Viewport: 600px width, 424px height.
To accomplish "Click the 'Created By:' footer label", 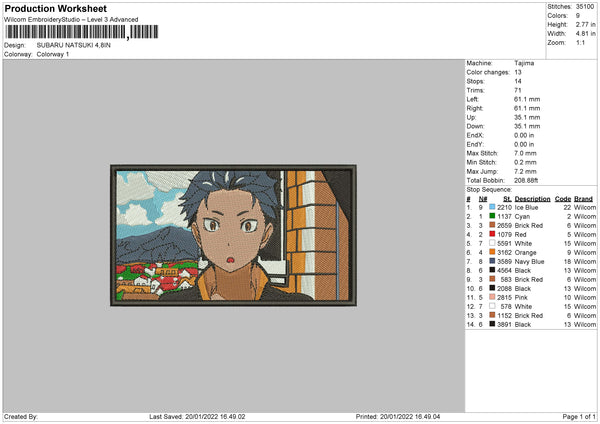I will pos(21,416).
